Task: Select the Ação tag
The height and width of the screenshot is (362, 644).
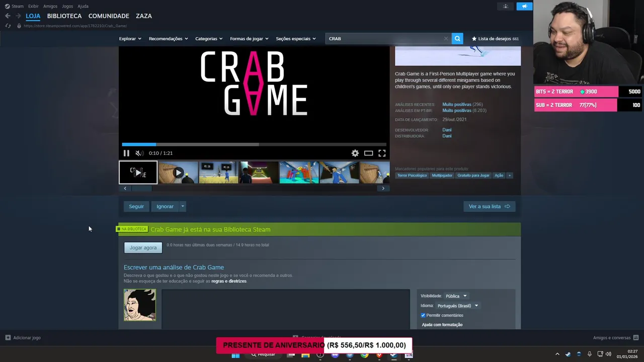Action: coord(499,175)
